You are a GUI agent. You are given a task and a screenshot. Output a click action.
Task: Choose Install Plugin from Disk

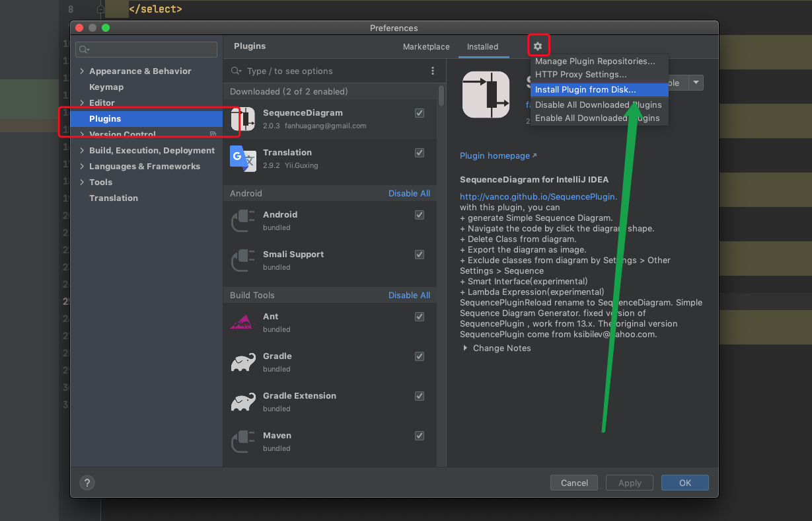[x=585, y=89]
